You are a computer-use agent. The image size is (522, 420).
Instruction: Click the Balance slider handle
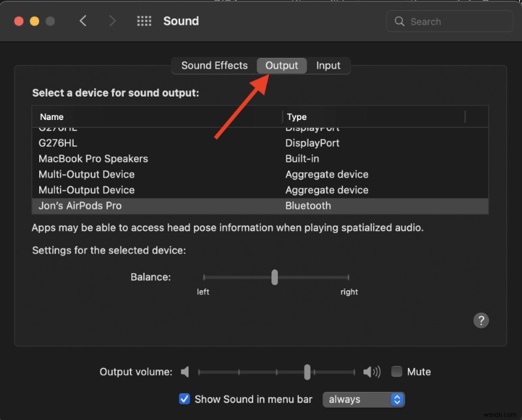[274, 277]
